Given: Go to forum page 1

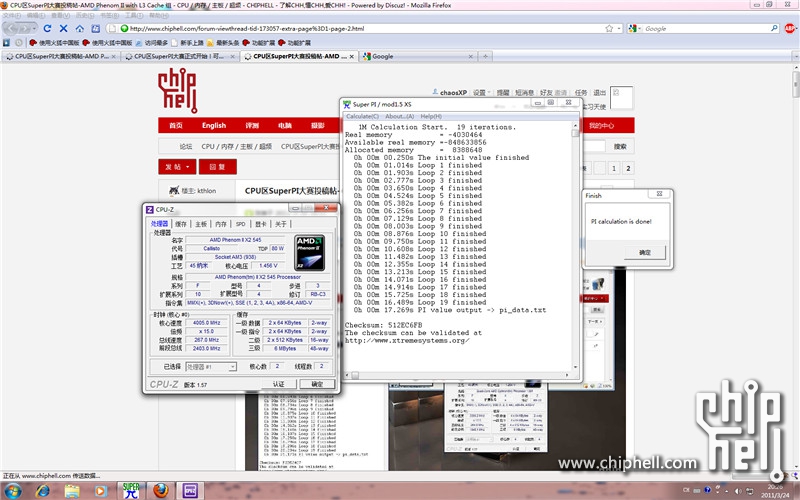Looking at the screenshot, I should click(614, 168).
